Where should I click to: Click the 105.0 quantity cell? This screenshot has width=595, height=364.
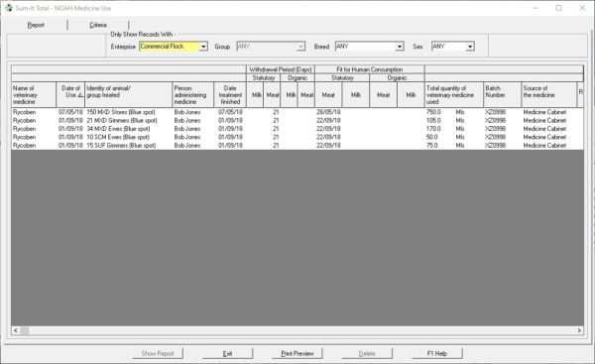[433, 120]
